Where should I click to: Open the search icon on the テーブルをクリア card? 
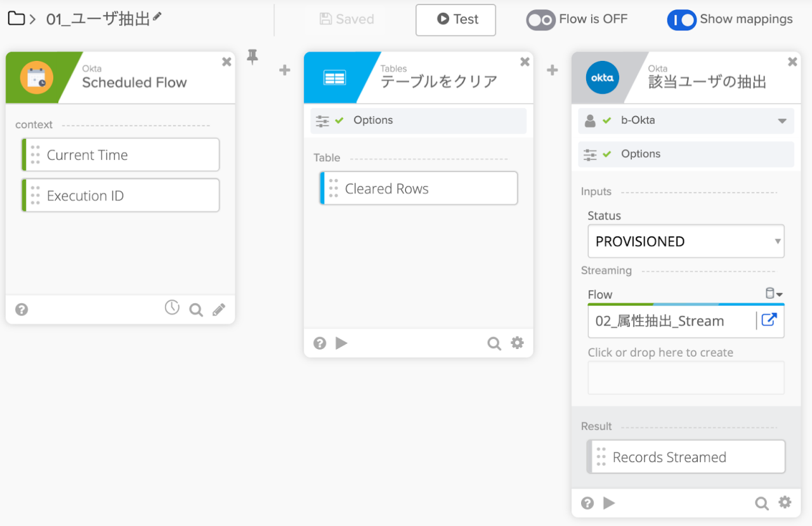[494, 343]
